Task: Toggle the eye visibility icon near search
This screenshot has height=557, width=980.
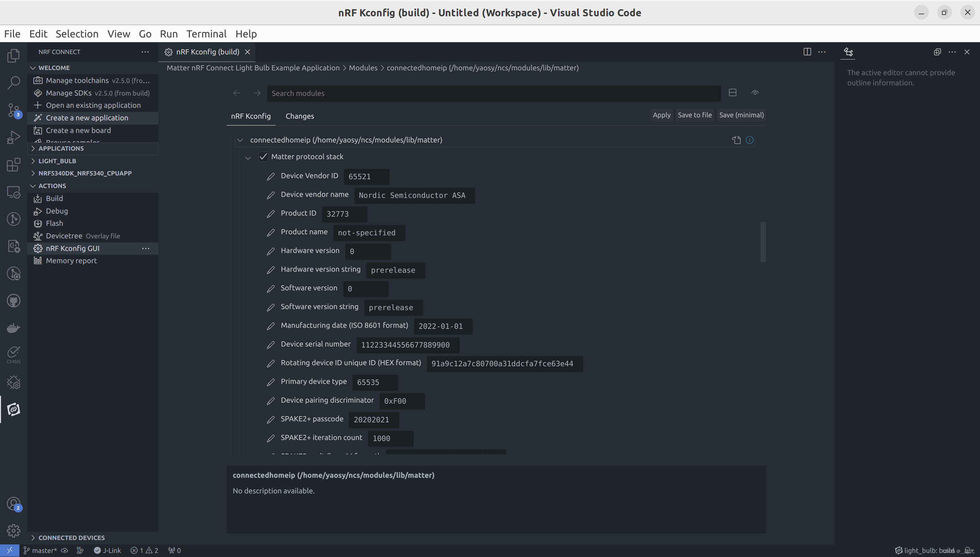Action: point(755,93)
